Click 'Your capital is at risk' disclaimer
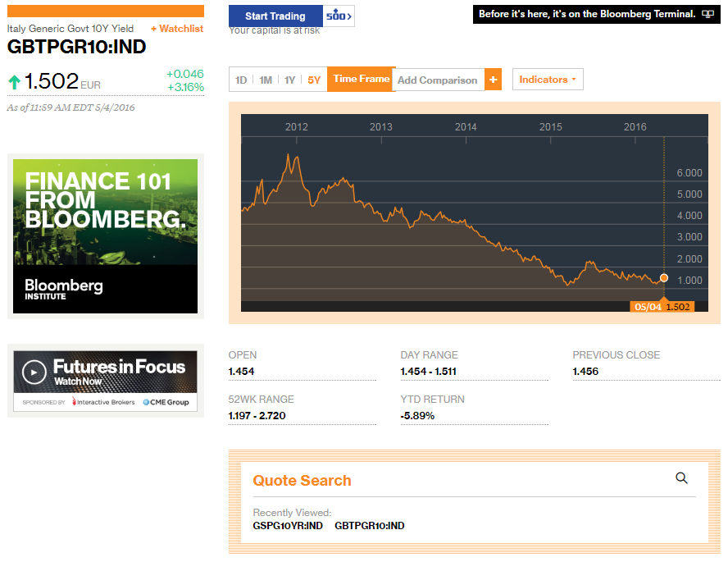This screenshot has height=562, width=728. pyautogui.click(x=274, y=30)
